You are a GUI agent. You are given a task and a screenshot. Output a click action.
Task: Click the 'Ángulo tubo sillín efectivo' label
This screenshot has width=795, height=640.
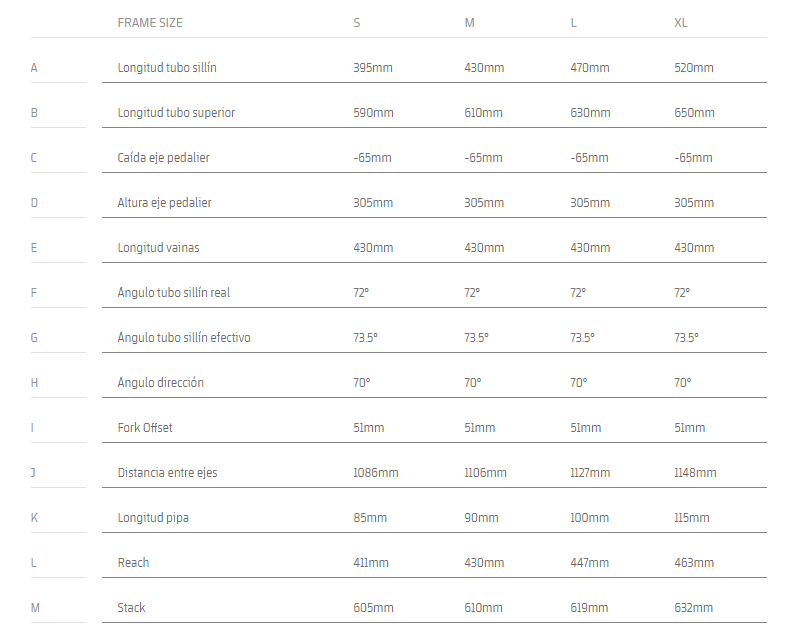184,338
